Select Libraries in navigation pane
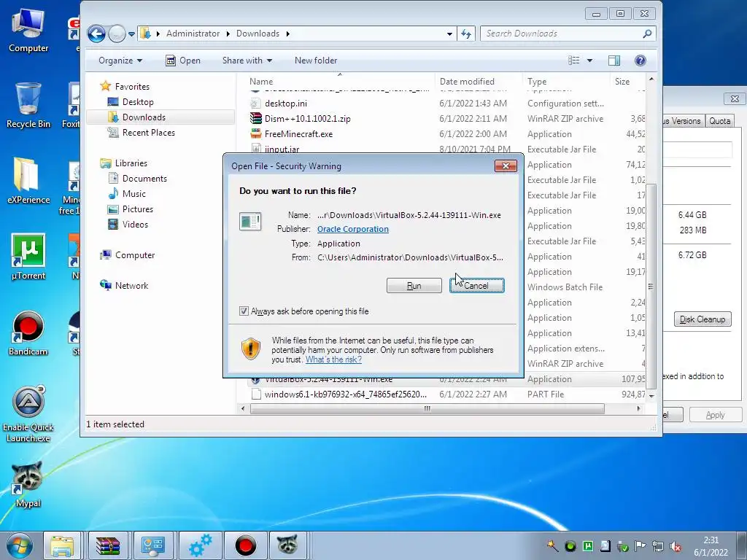The width and height of the screenshot is (747, 560). (131, 163)
